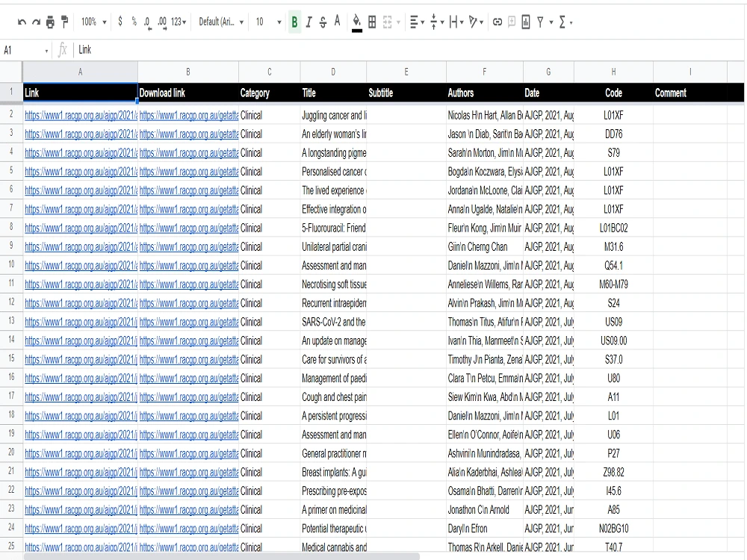
Task: Expand the filter views dropdown arrow
Action: tap(551, 22)
